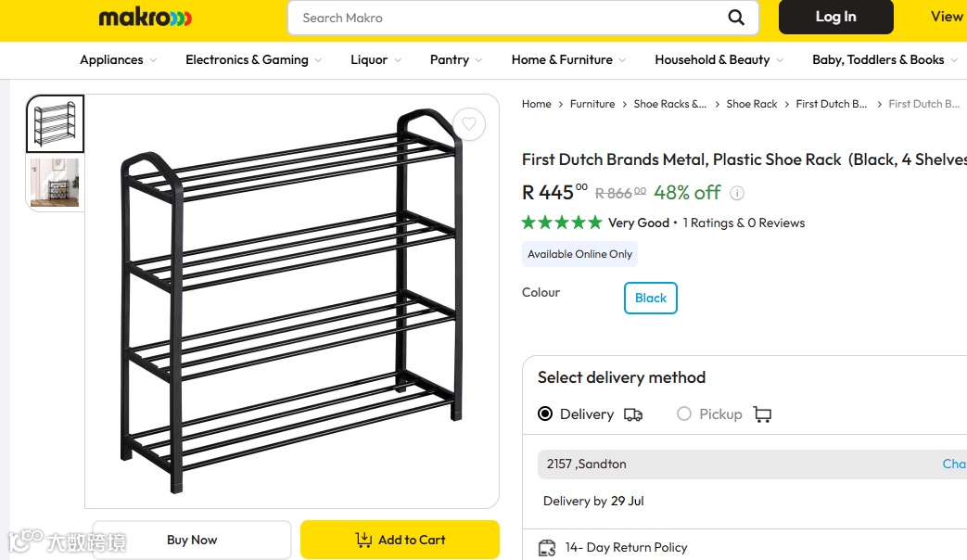
Task: Click the discount info icon
Action: point(737,193)
